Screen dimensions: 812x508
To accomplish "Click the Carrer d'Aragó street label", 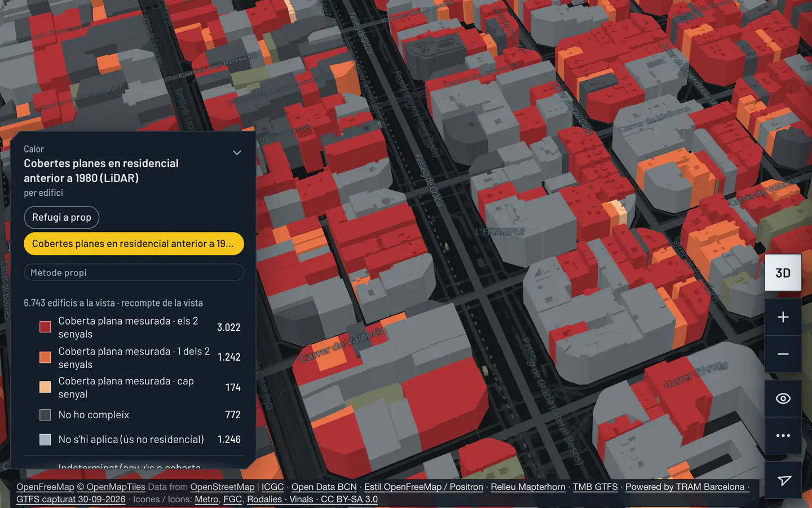I will 696,375.
